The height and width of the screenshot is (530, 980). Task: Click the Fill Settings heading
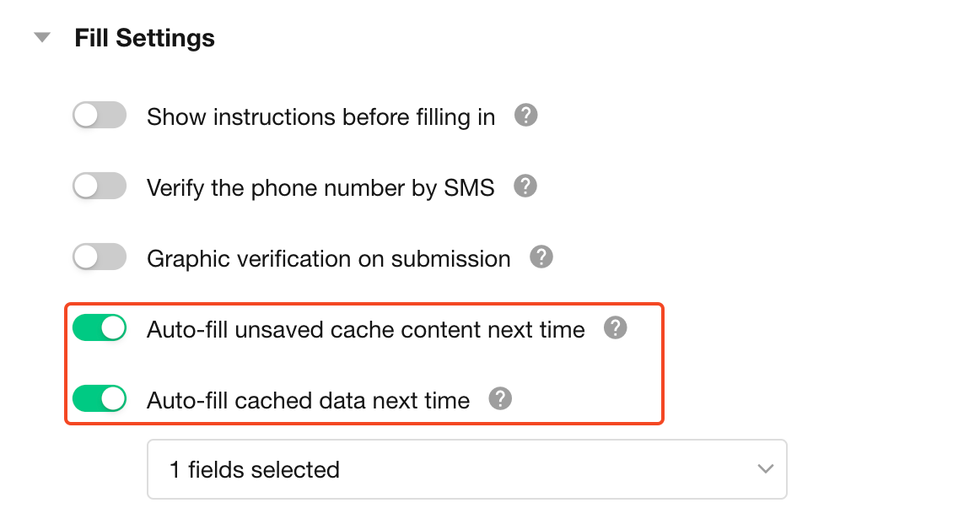tap(144, 38)
